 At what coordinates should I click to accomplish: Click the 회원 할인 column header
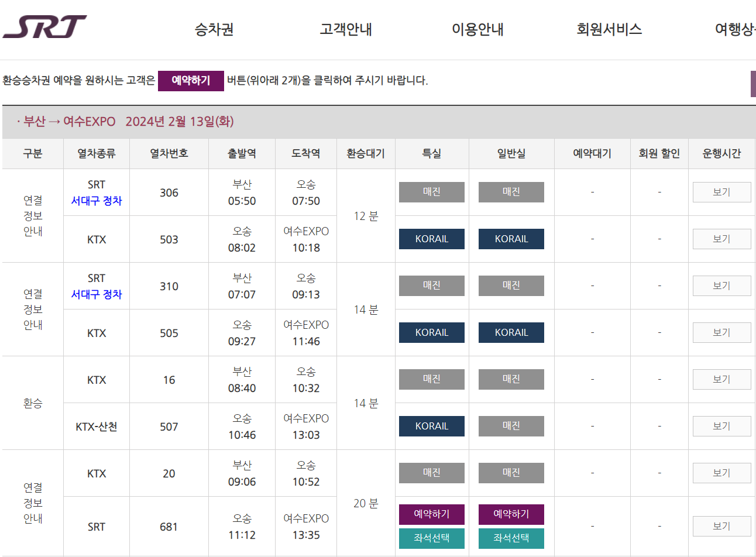(x=659, y=153)
